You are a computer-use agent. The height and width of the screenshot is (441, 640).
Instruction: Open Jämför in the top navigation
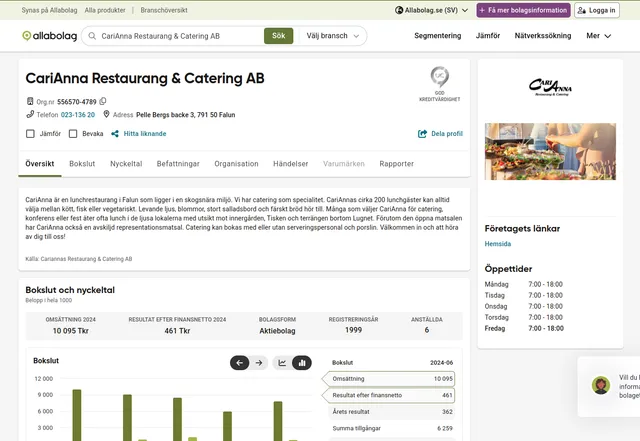[x=488, y=36]
